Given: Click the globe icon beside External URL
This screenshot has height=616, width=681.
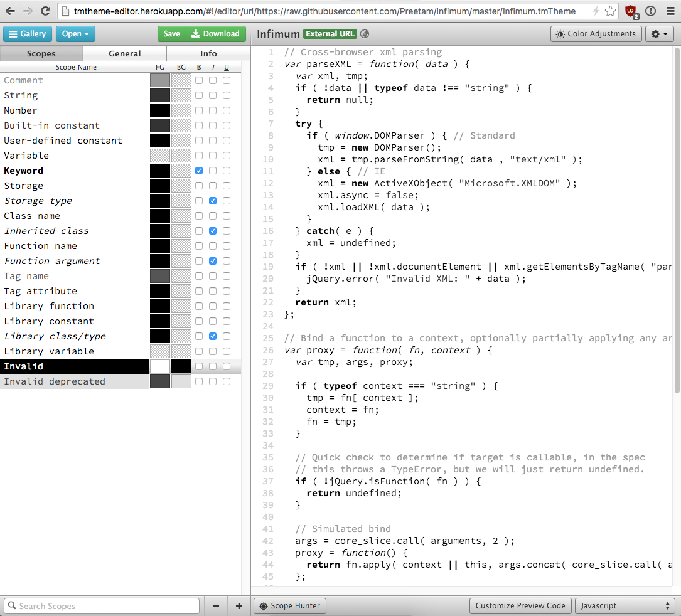Looking at the screenshot, I should [365, 34].
